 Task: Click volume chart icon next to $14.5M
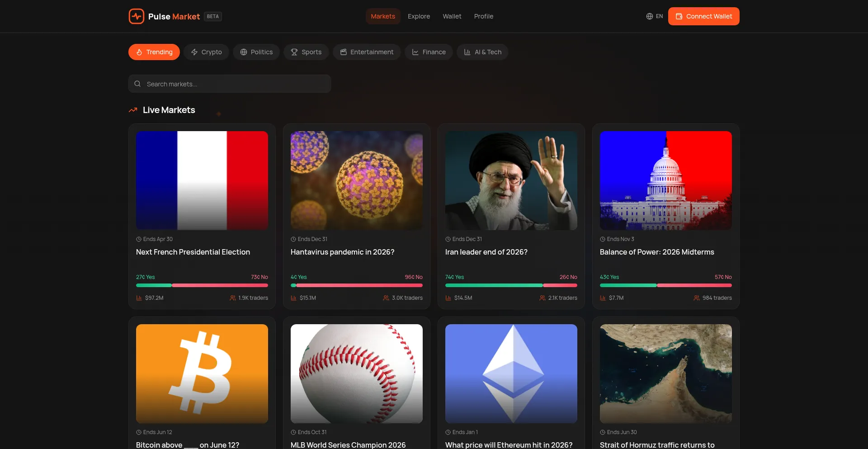pyautogui.click(x=448, y=298)
